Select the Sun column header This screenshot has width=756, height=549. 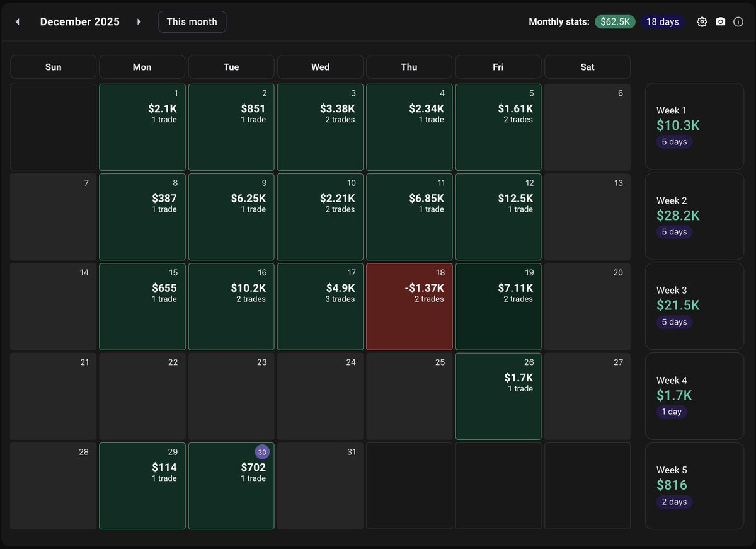(54, 67)
